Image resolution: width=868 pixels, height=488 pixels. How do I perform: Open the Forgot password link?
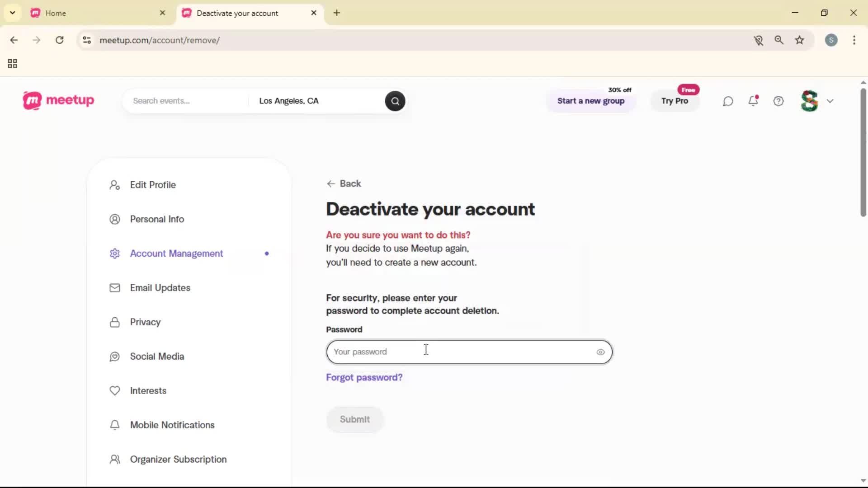coord(364,377)
